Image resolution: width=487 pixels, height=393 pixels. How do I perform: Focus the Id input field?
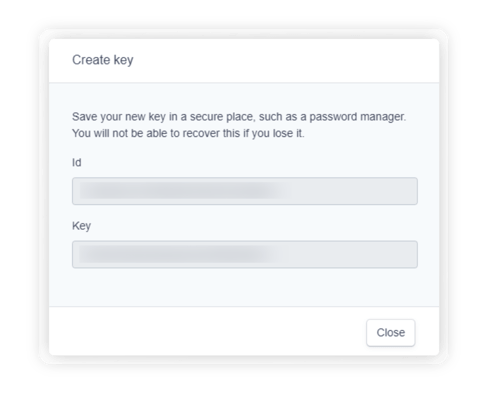[245, 191]
